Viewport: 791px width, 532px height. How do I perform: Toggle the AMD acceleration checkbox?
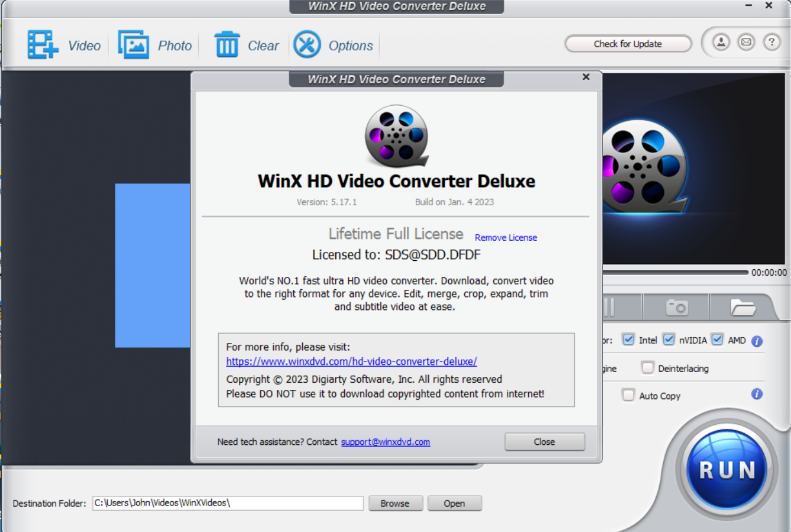[x=717, y=340]
